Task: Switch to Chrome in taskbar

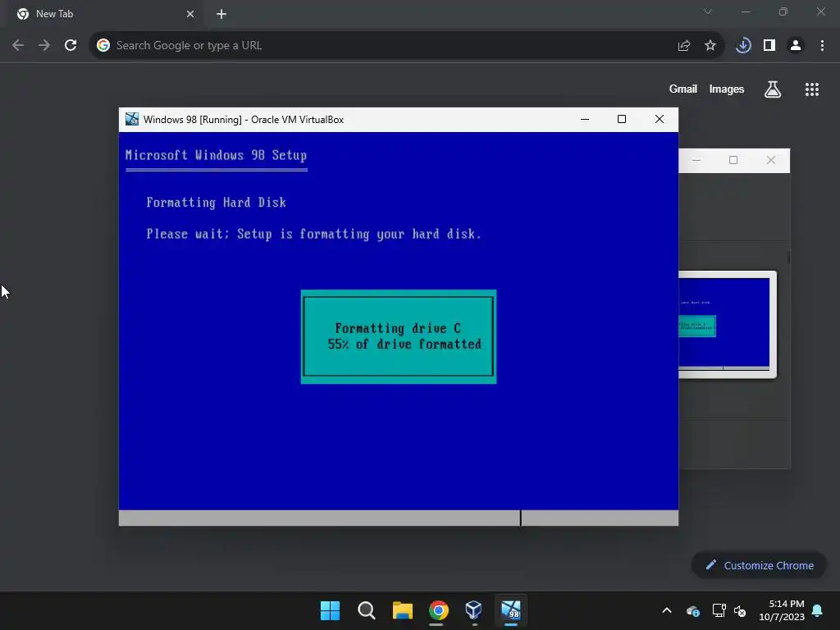Action: [x=438, y=610]
